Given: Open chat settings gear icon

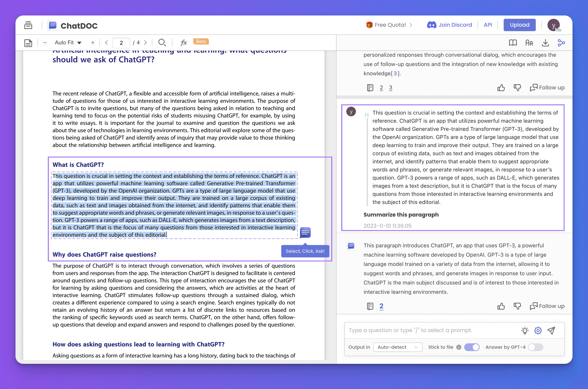Looking at the screenshot, I should [538, 330].
